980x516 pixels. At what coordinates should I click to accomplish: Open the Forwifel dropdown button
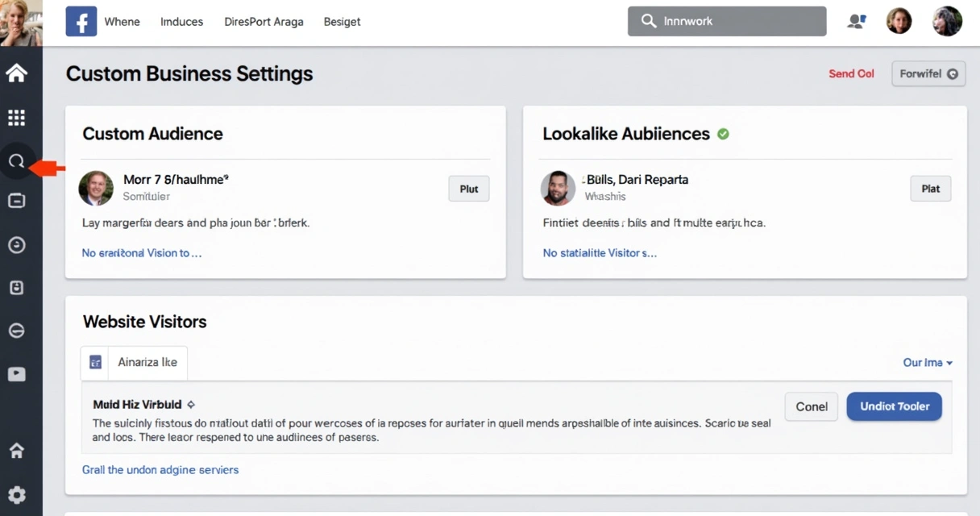928,73
